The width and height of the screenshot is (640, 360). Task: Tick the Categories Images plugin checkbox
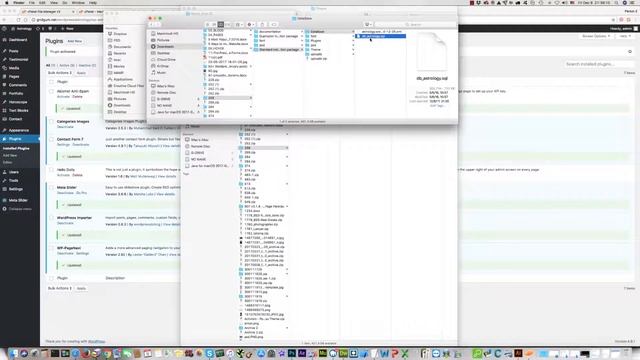[x=51, y=122]
